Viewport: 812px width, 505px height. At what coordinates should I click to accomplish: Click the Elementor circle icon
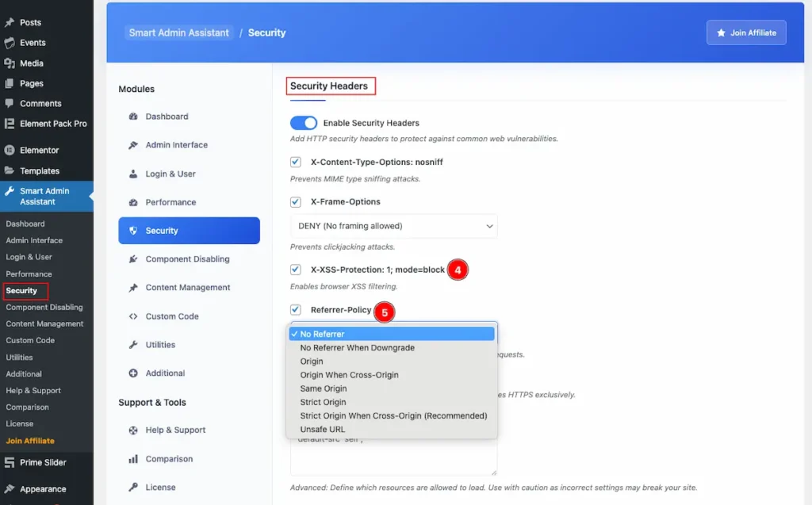[x=10, y=150]
